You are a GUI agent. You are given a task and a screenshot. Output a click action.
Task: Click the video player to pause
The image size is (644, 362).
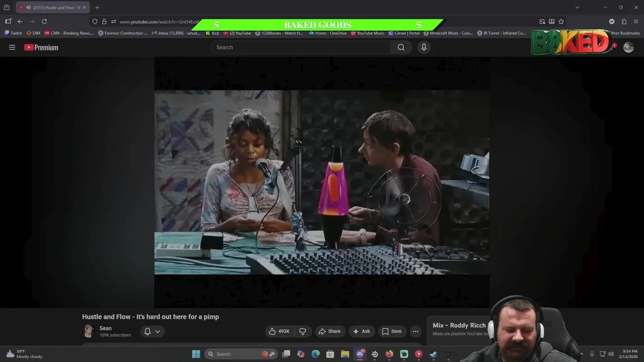click(x=321, y=182)
